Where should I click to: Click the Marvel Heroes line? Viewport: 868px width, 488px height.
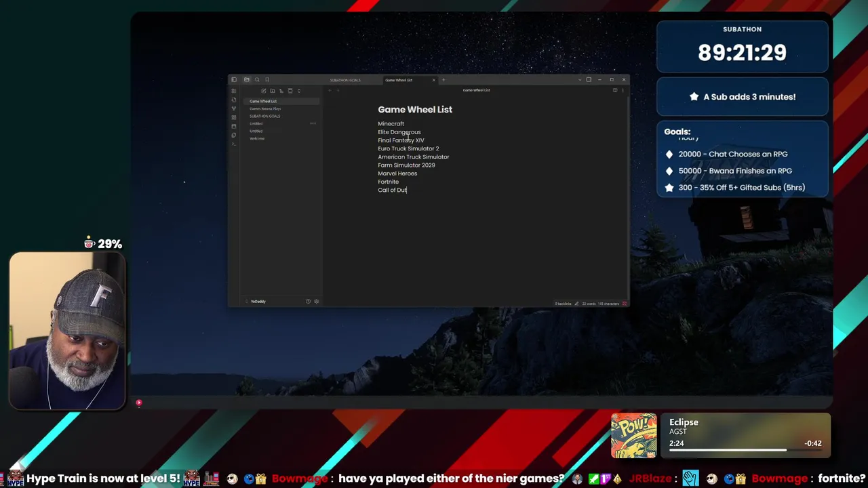[397, 174]
